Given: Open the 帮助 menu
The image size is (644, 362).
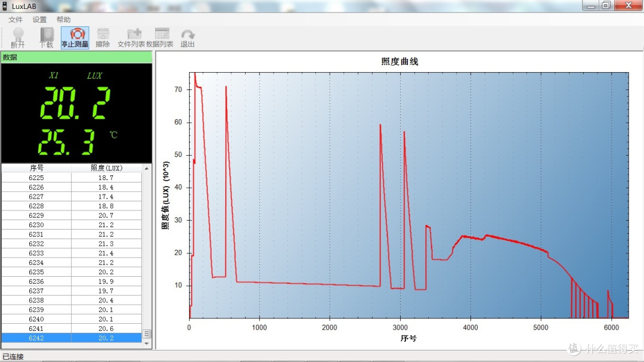Looking at the screenshot, I should coord(63,19).
